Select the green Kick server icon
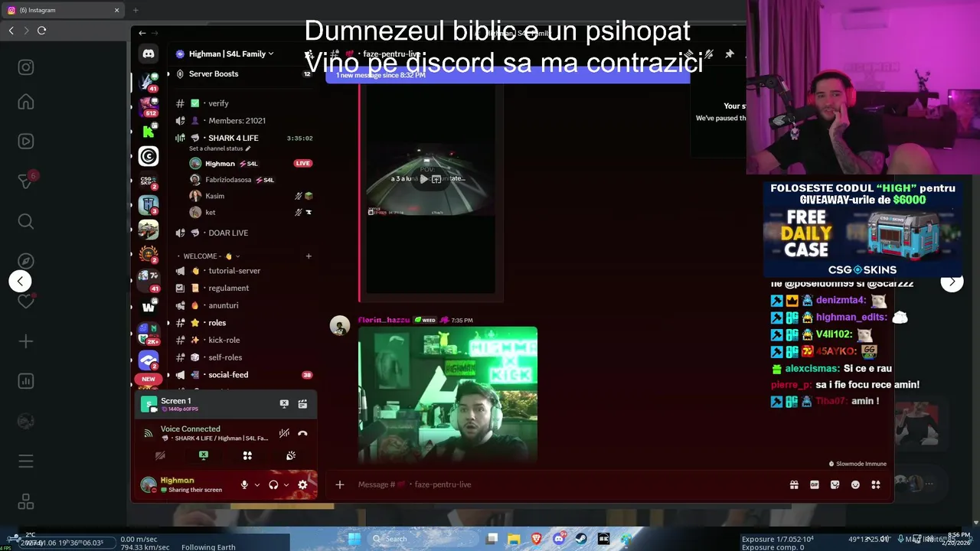 point(149,132)
